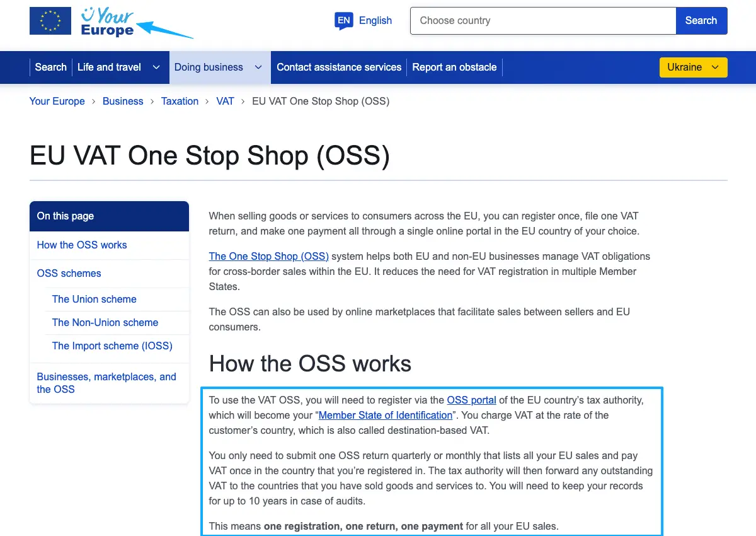Open Member State of Identification link
This screenshot has width=756, height=536.
pos(386,415)
